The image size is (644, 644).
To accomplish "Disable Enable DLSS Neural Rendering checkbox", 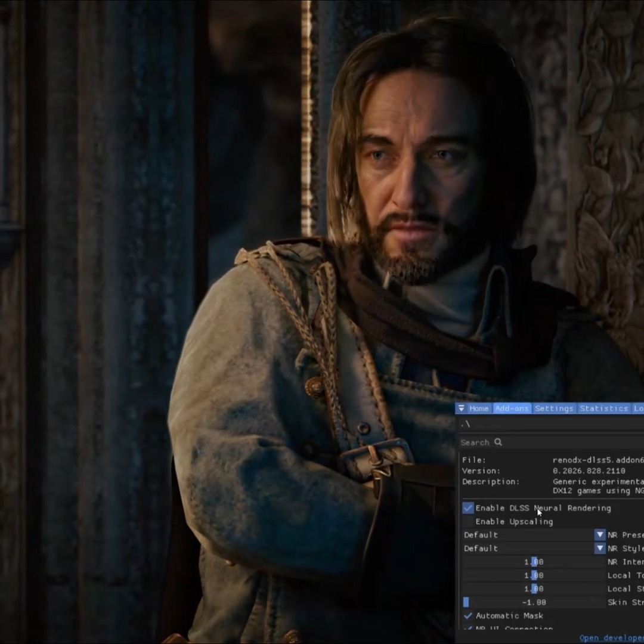I will 468,508.
